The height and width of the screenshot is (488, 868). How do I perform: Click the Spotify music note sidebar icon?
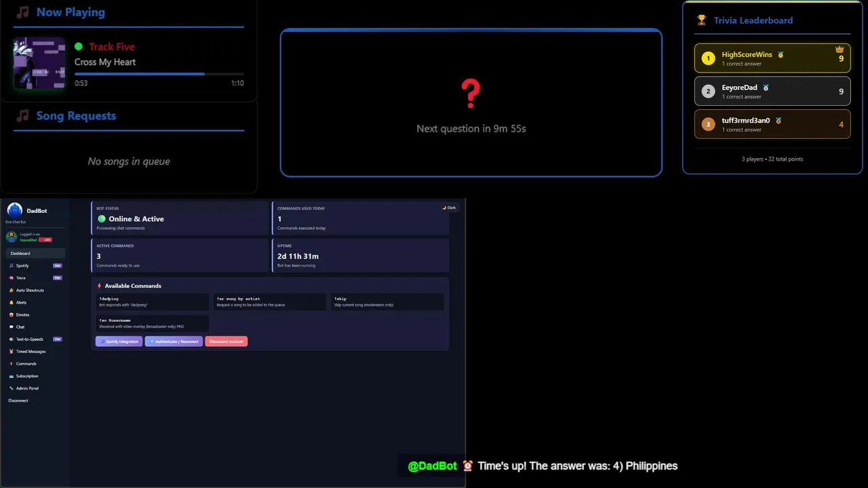pyautogui.click(x=11, y=266)
